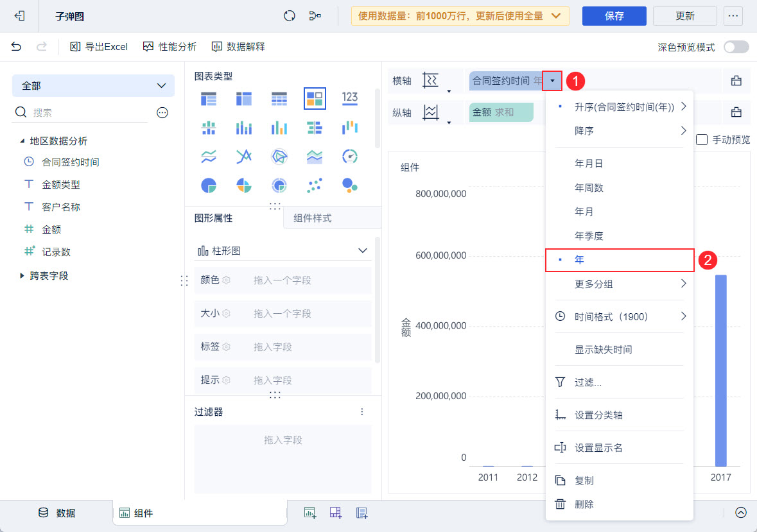Select the rose chart type
757x532 pixels.
point(244,185)
